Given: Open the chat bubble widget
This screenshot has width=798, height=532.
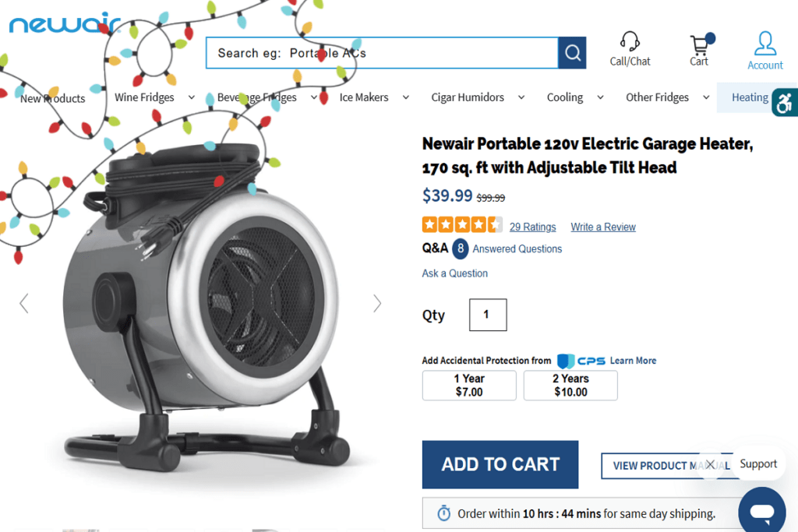Looking at the screenshot, I should tap(761, 511).
